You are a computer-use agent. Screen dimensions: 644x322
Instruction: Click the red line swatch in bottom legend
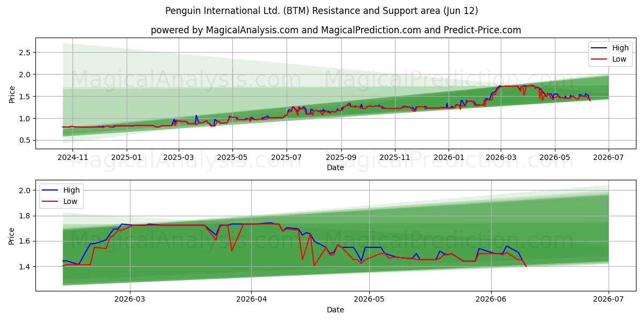pyautogui.click(x=50, y=202)
